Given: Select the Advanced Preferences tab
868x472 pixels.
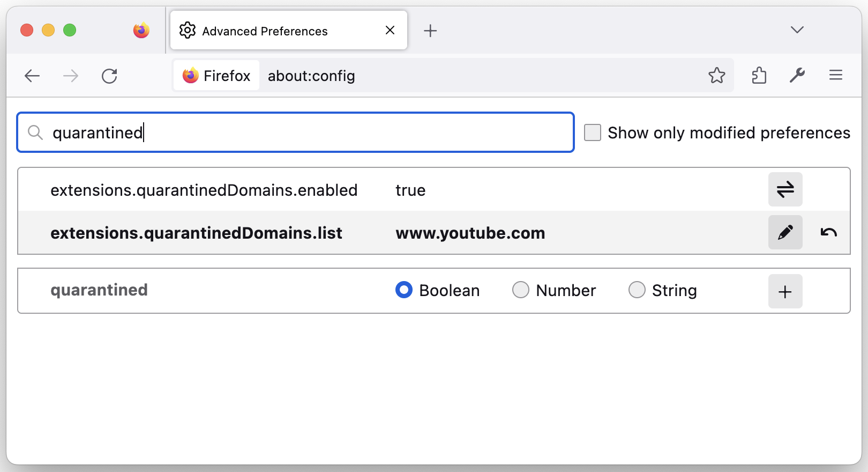Looking at the screenshot, I should 289,31.
